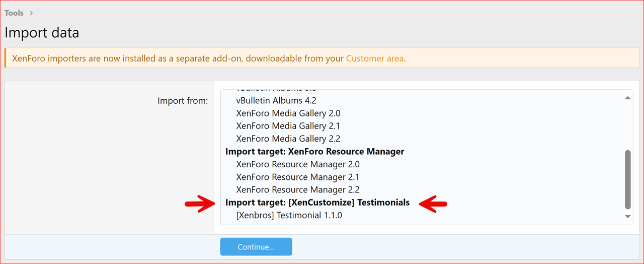Select XenForo Resource Manager 2.0

pos(297,164)
